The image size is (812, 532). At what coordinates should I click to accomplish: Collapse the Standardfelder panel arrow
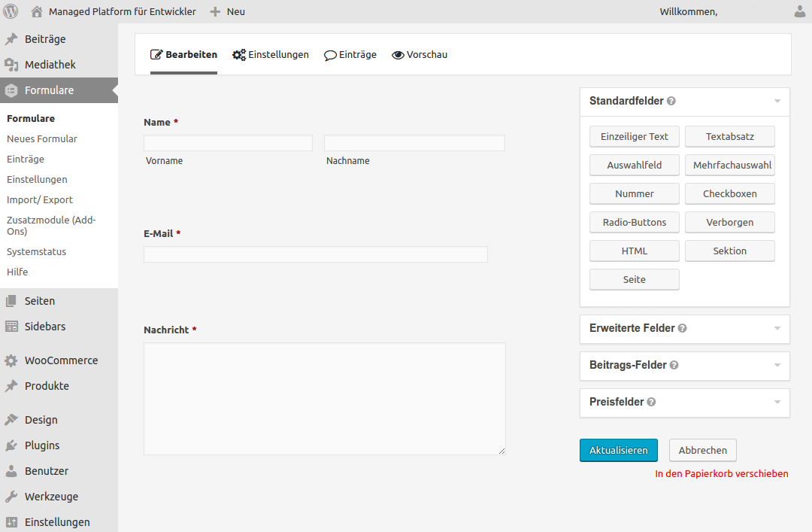(777, 101)
